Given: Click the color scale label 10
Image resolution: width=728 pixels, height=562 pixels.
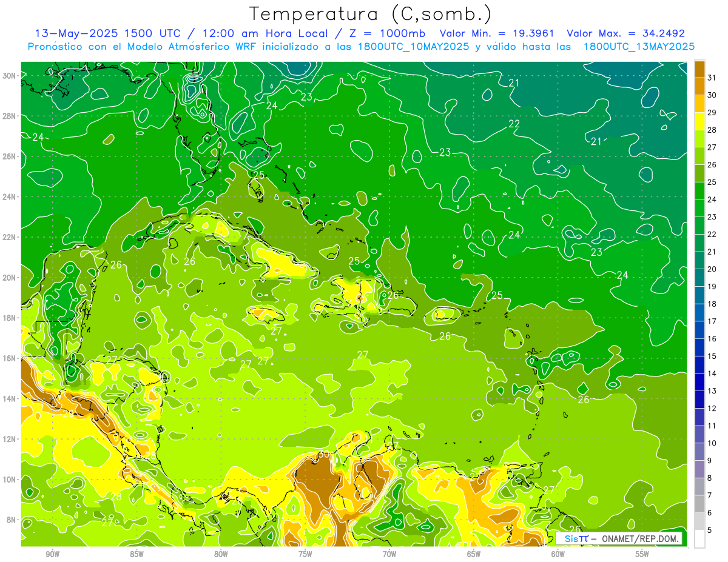Looking at the screenshot, I should click(x=712, y=443).
